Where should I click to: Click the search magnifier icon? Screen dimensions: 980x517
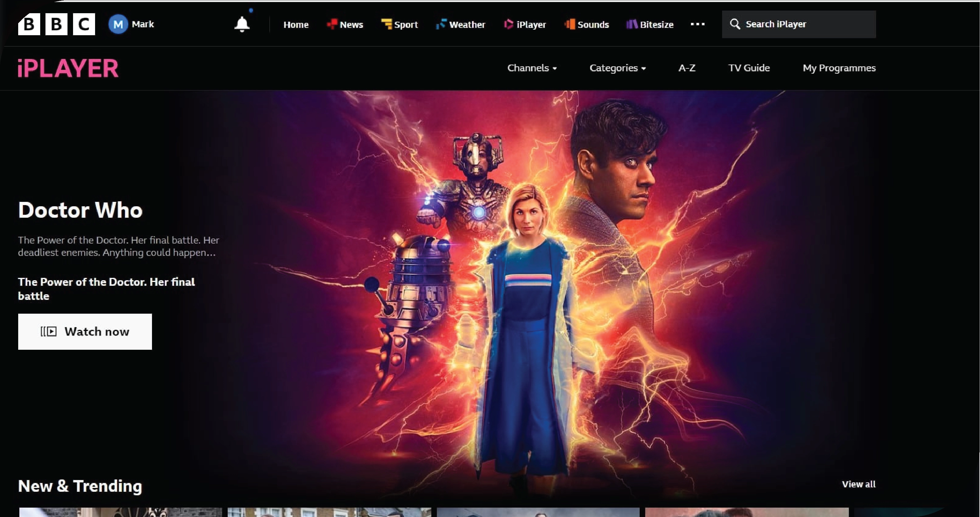pos(735,24)
